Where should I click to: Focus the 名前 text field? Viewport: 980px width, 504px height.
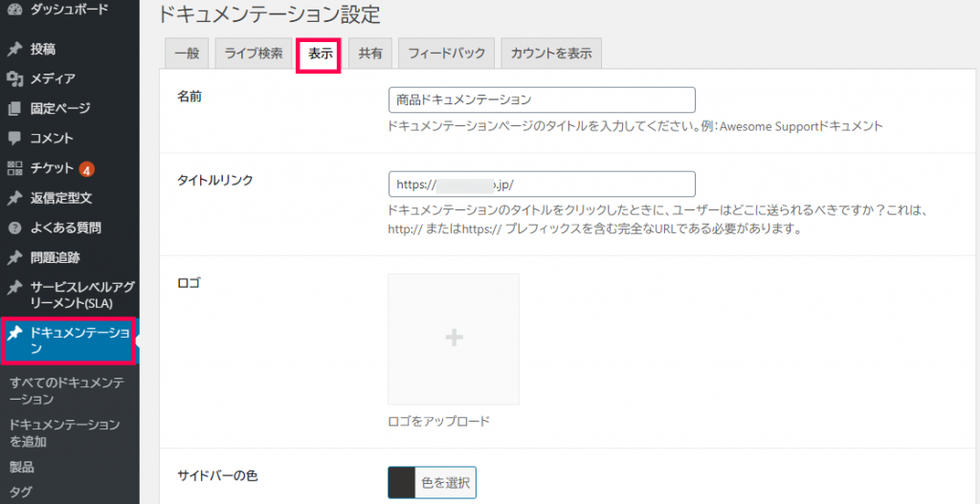(542, 99)
